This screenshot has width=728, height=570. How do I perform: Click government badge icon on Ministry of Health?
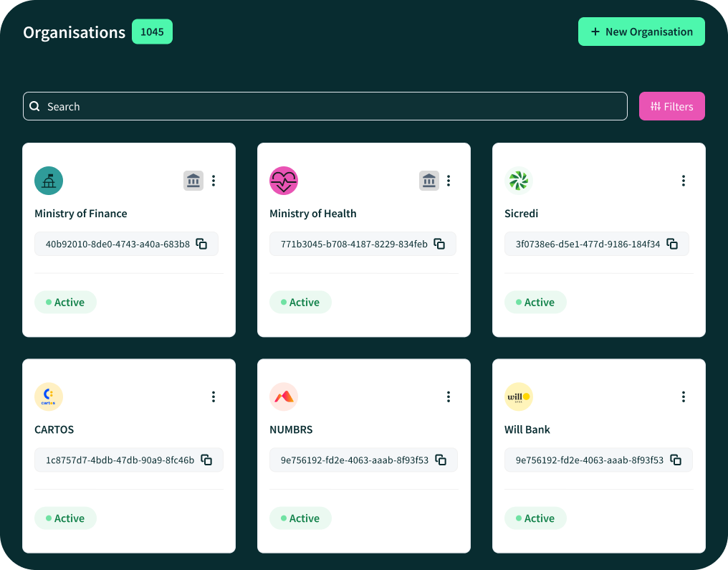point(428,181)
